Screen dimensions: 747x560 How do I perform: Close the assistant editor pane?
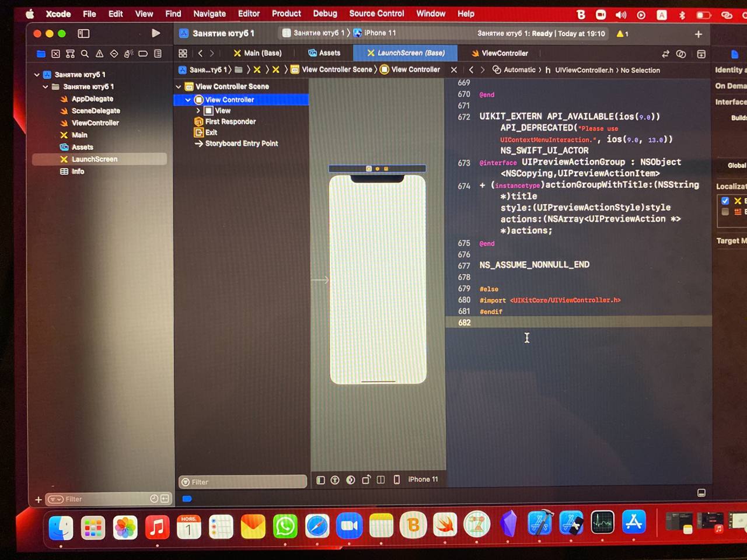click(x=454, y=69)
